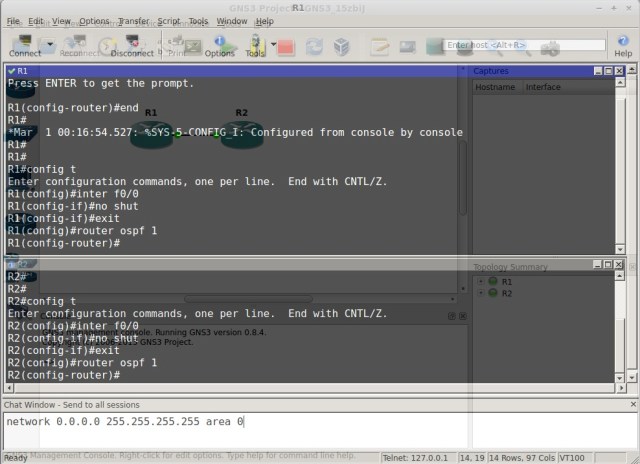Click the VirtualBox cube icon in GNS3 toolbar
The width and height of the screenshot is (640, 464).
pyautogui.click(x=341, y=47)
